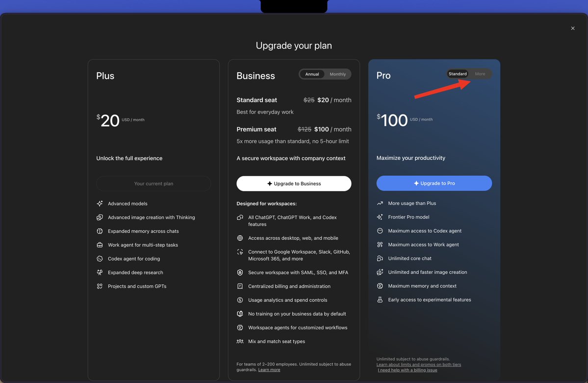
Task: Click the Unlimited and faster image creation icon
Action: click(380, 272)
